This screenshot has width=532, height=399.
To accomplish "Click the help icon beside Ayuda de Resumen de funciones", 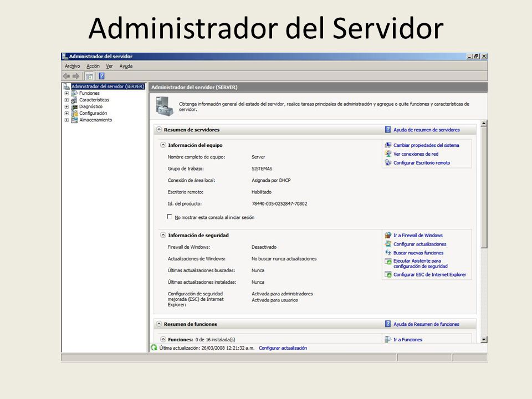I will point(388,324).
